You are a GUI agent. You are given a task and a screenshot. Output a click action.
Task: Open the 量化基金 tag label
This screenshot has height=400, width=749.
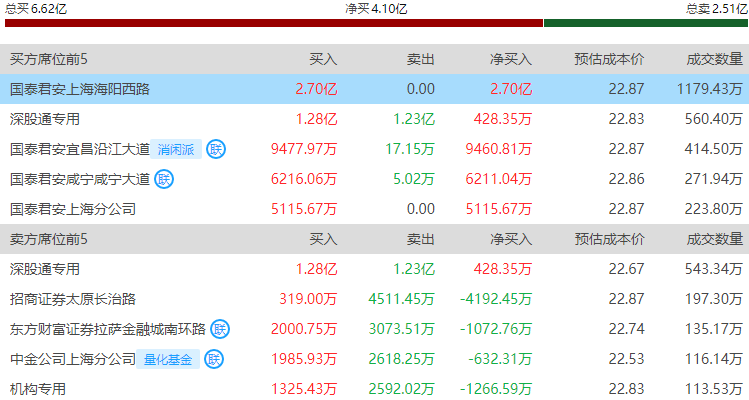168,359
